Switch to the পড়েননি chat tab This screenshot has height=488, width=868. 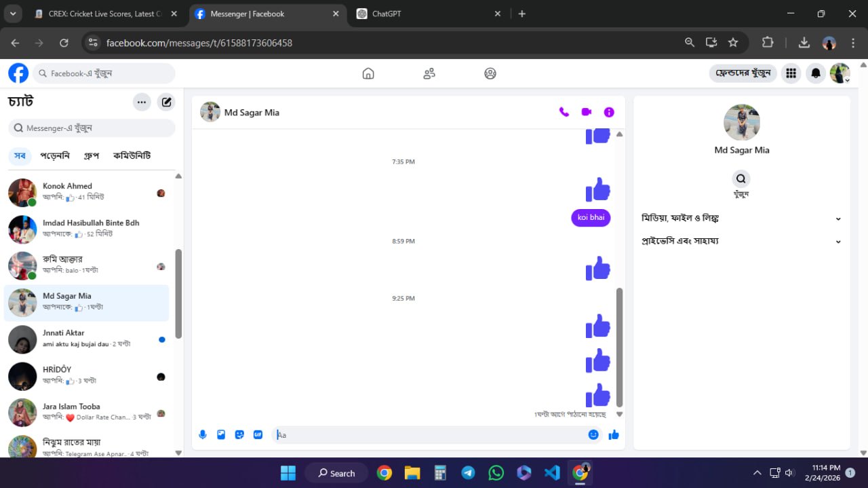[55, 155]
